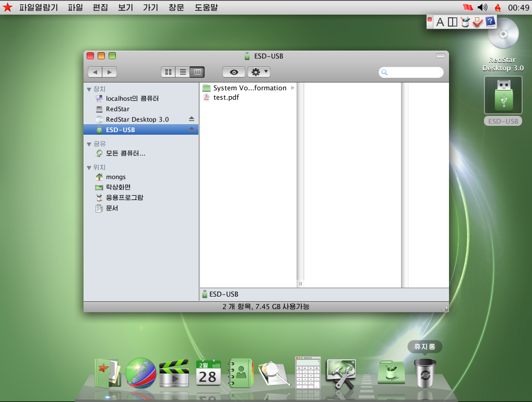
Task: Eject ESD-USB from the sidebar
Action: [x=192, y=129]
